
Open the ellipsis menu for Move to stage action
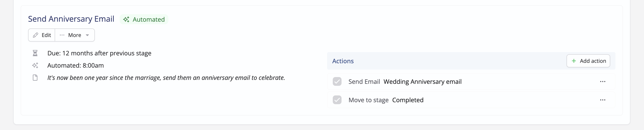pos(603,100)
